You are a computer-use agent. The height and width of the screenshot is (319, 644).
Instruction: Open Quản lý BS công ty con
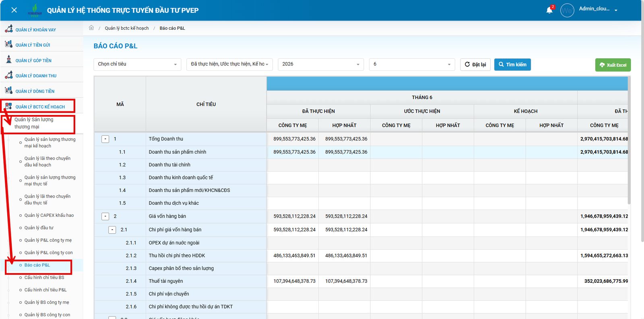[x=47, y=315]
